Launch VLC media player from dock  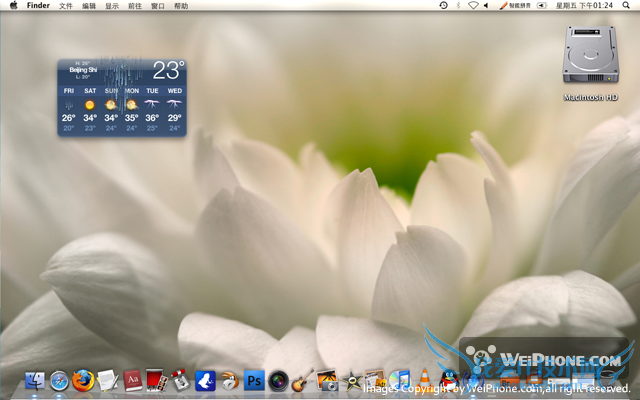click(424, 381)
